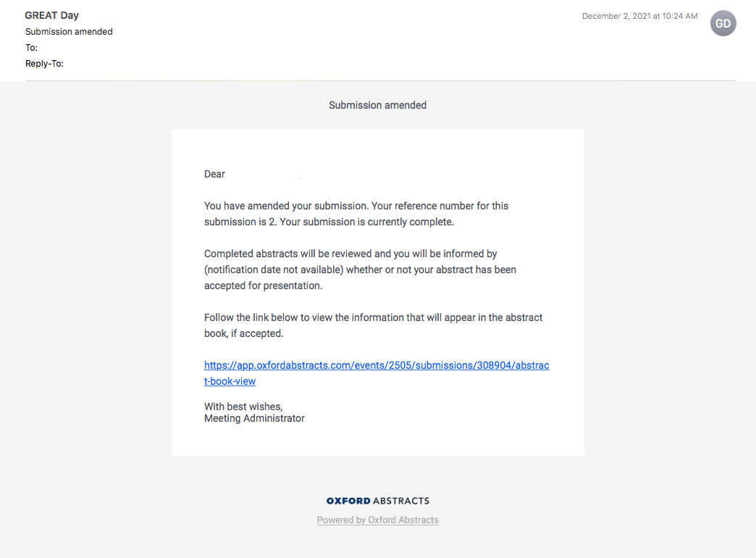Click the 'Dear' greeting line
This screenshot has height=558, width=756.
point(214,174)
